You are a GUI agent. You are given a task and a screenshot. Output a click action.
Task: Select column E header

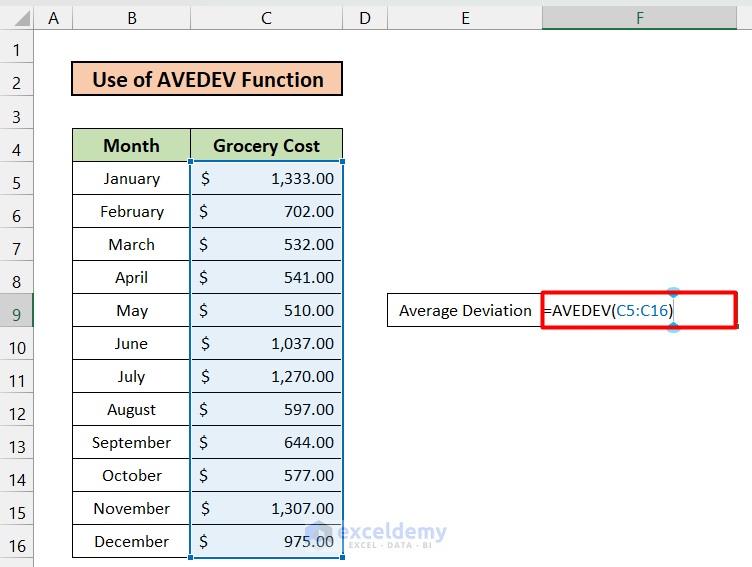(465, 17)
